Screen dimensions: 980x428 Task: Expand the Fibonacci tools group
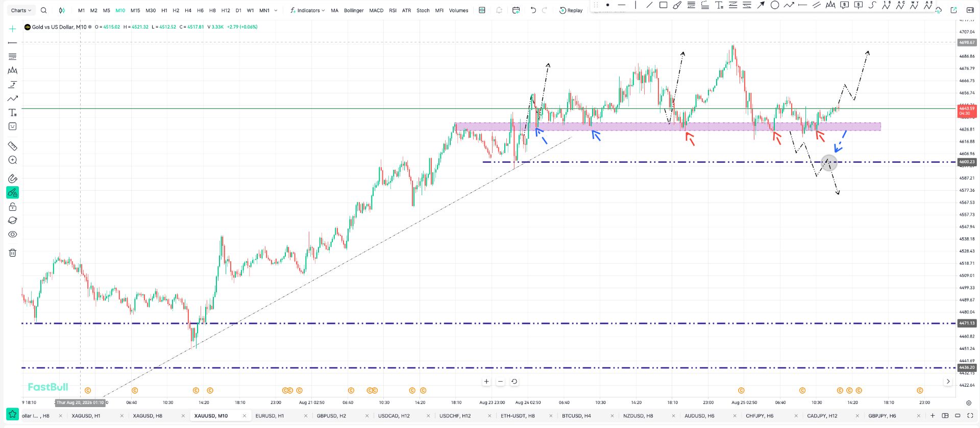(13, 57)
